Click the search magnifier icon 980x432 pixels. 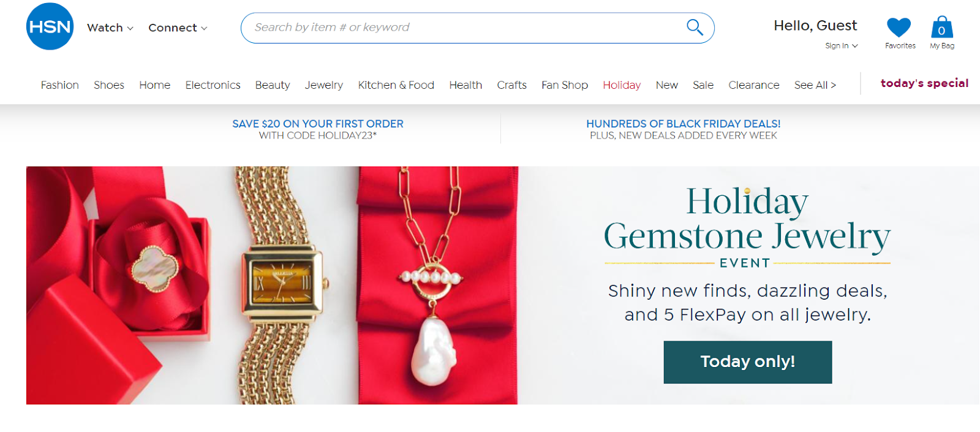coord(695,27)
